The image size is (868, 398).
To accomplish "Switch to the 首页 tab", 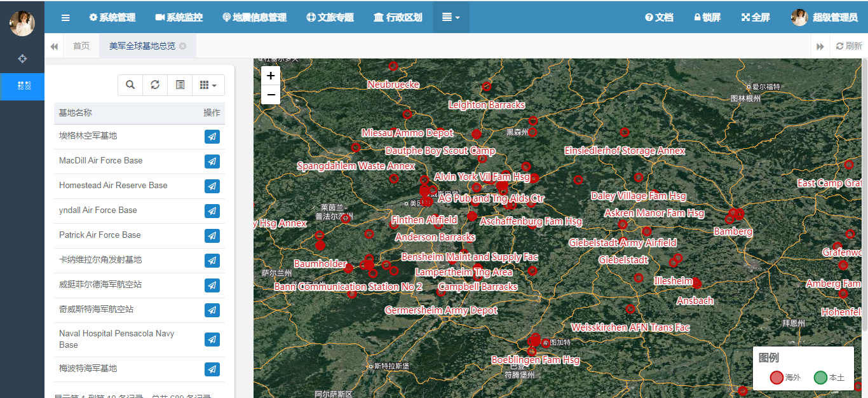I will coord(81,46).
